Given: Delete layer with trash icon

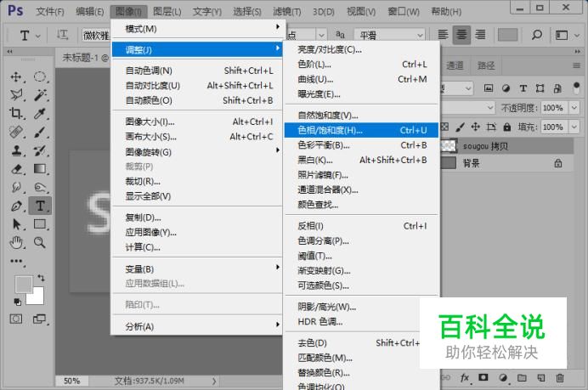Looking at the screenshot, I should [560, 377].
